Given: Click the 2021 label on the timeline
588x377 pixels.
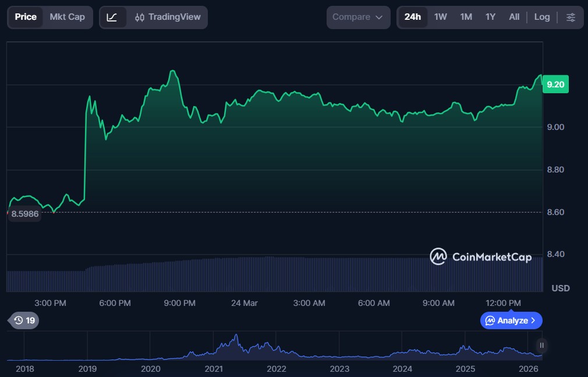Looking at the screenshot, I should (214, 369).
